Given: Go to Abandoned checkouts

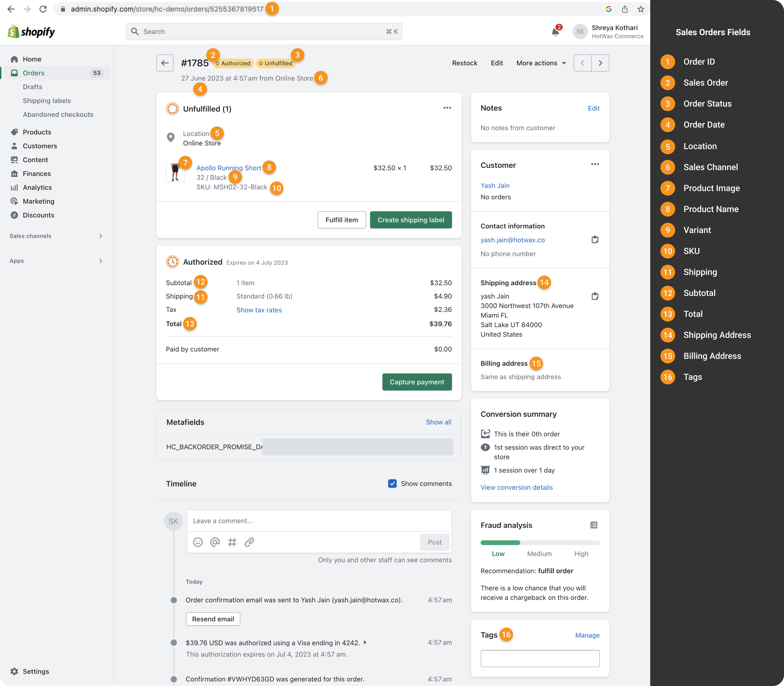Looking at the screenshot, I should point(58,115).
